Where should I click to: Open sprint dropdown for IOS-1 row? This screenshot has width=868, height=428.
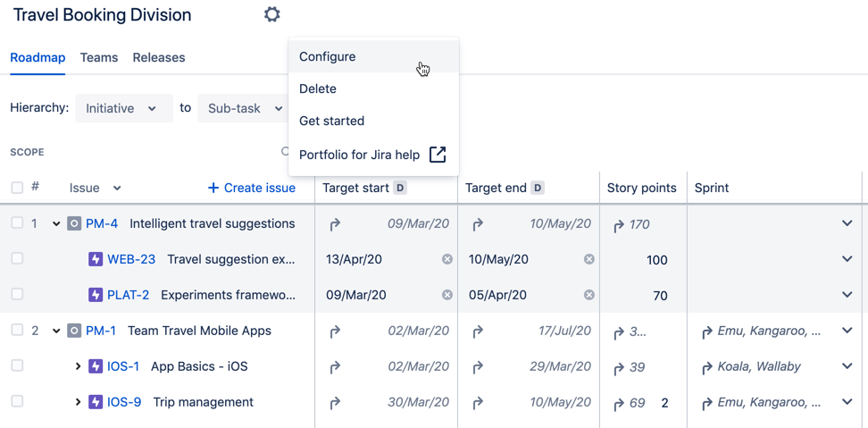(847, 366)
